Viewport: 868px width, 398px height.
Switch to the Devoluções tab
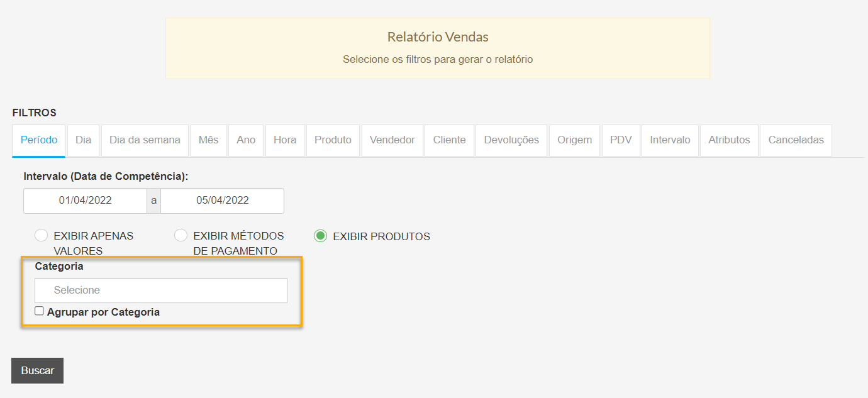pyautogui.click(x=511, y=140)
